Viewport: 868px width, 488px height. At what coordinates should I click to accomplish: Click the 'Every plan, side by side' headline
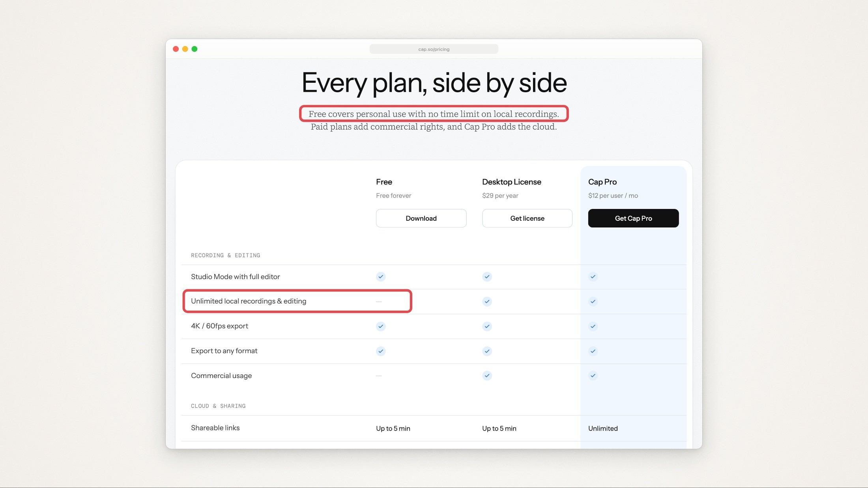434,83
